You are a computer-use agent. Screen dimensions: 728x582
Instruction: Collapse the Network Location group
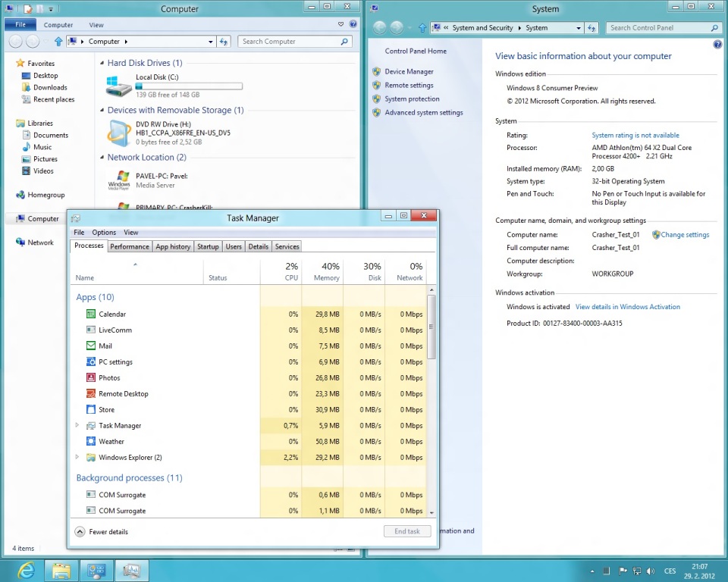102,158
